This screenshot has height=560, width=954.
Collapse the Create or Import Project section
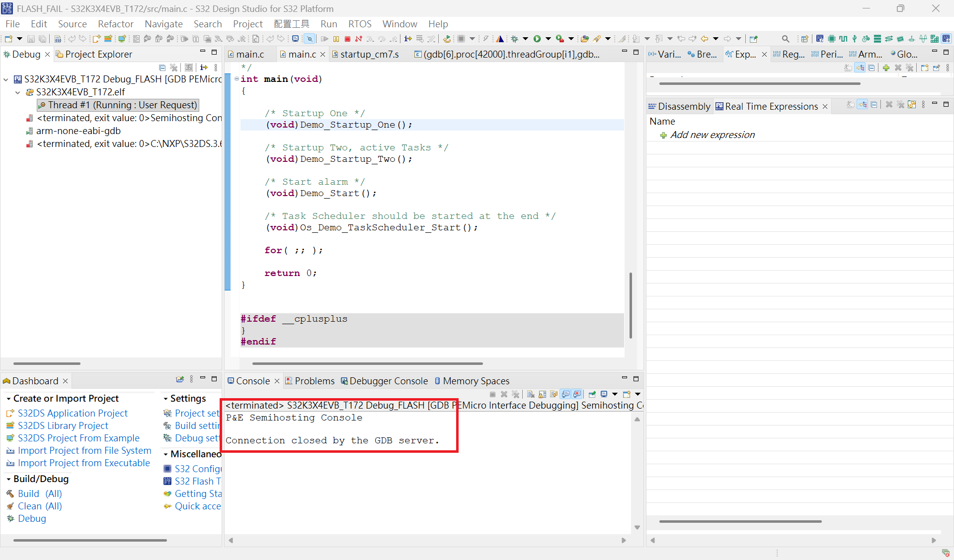pyautogui.click(x=8, y=399)
